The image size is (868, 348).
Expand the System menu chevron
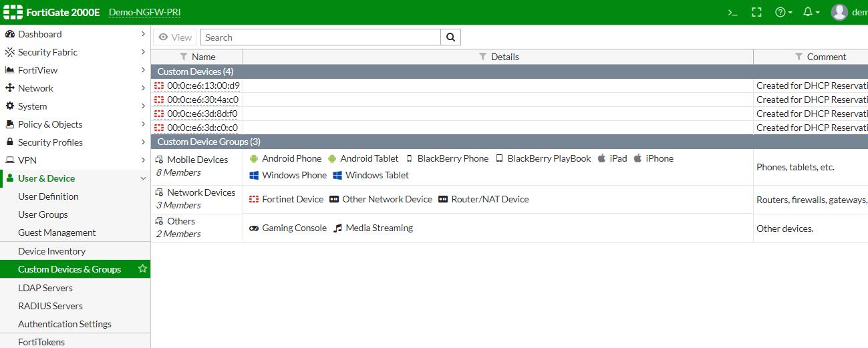click(143, 106)
